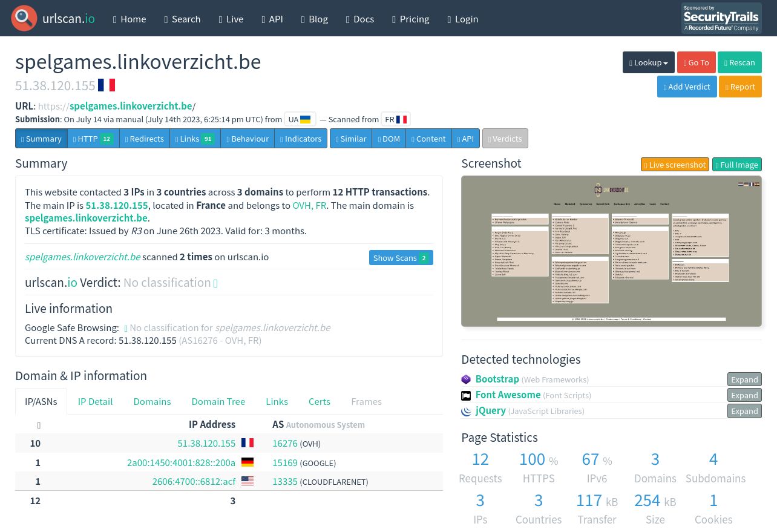The image size is (777, 532).
Task: Click the SecurityTrails sponsor banner
Action: point(721,18)
